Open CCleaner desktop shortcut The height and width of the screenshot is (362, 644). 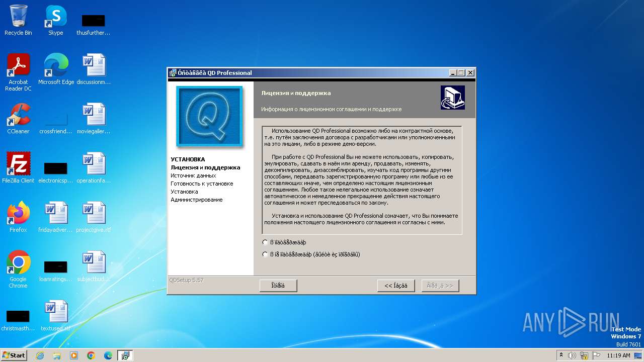18,119
